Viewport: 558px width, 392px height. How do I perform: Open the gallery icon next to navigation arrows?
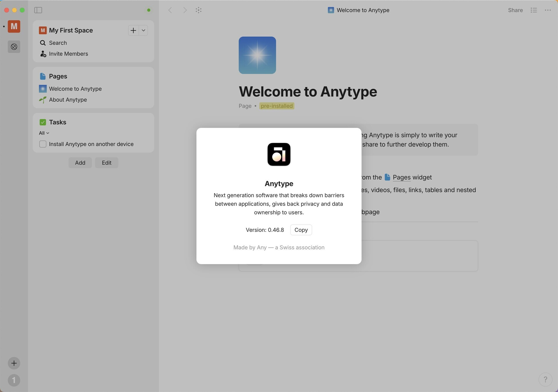point(198,10)
